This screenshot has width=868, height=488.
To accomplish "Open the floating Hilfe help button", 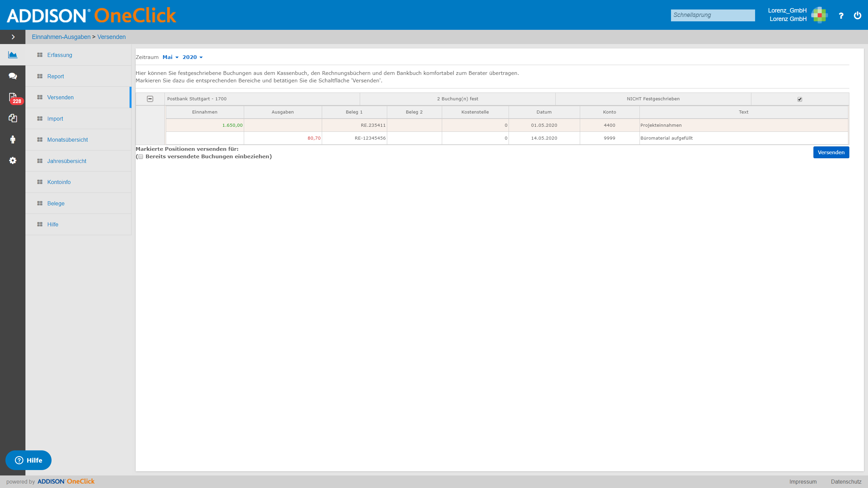I will 28,460.
